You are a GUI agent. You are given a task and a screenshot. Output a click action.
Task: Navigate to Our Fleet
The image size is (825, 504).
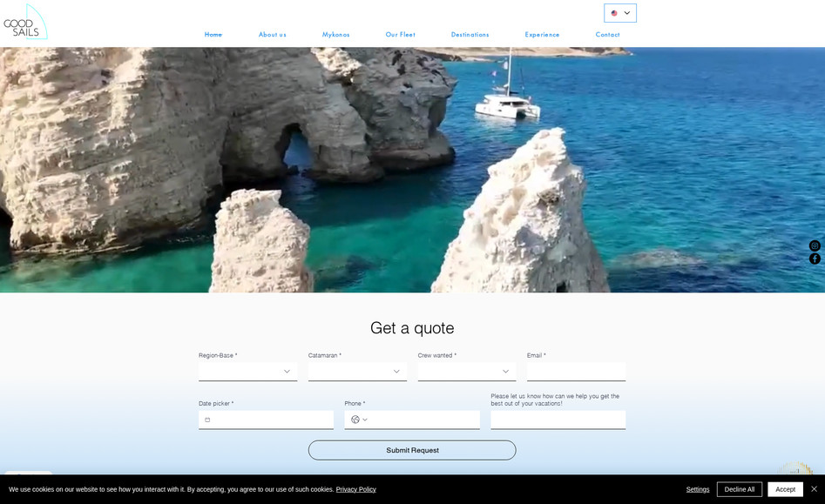[400, 35]
